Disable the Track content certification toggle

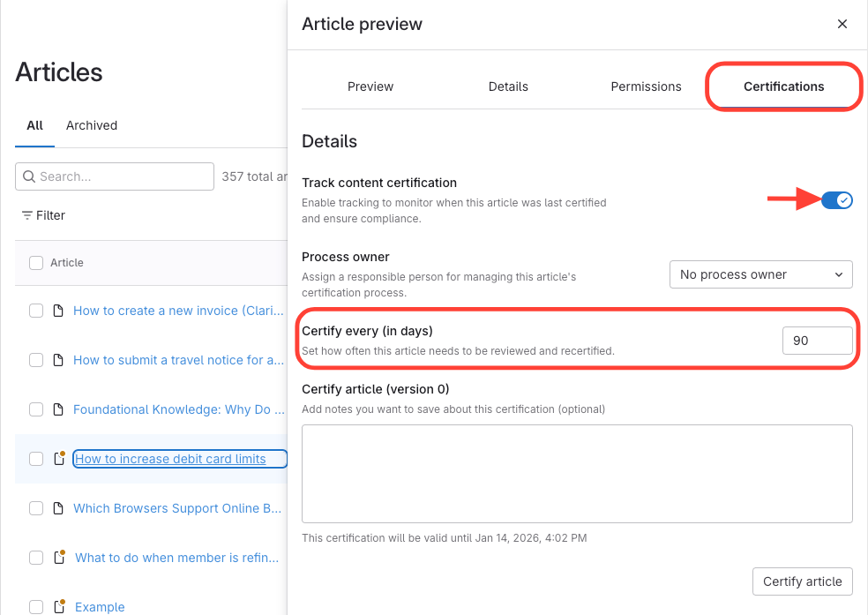click(x=836, y=200)
